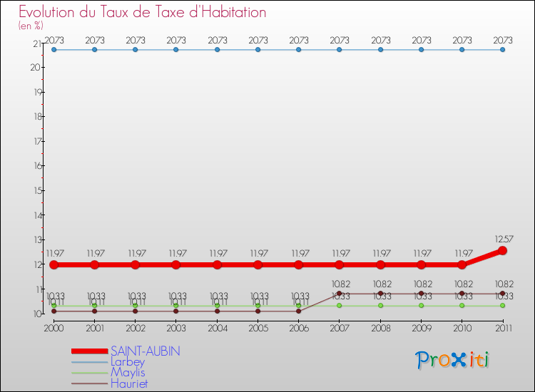This screenshot has width=535, height=392.
Task: Click the x-axis label 2008
Action: click(x=381, y=328)
